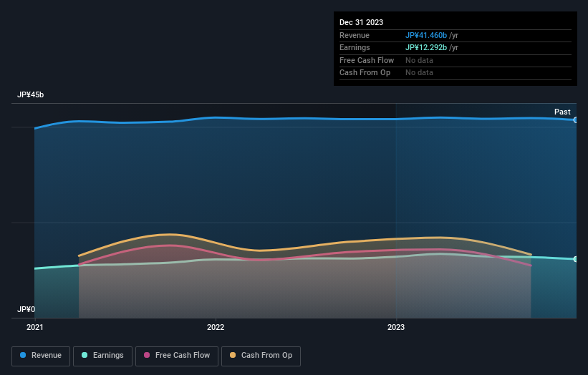Click the earnings endpoint marker on the teal line
The width and height of the screenshot is (588, 375).
coord(576,259)
